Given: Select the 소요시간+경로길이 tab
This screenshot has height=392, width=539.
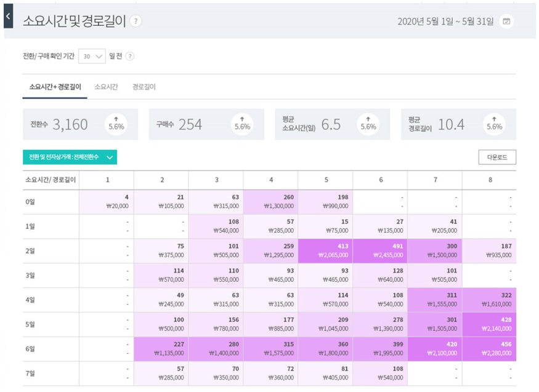Looking at the screenshot, I should click(x=55, y=87).
